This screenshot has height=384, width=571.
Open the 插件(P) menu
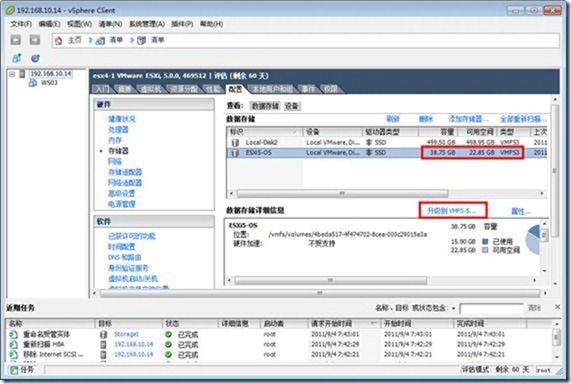tap(182, 24)
